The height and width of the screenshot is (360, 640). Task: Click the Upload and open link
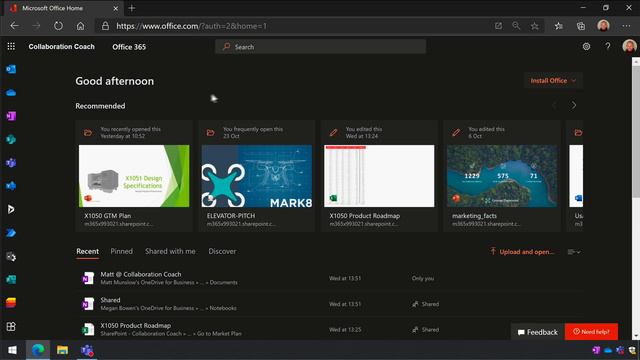[522, 251]
